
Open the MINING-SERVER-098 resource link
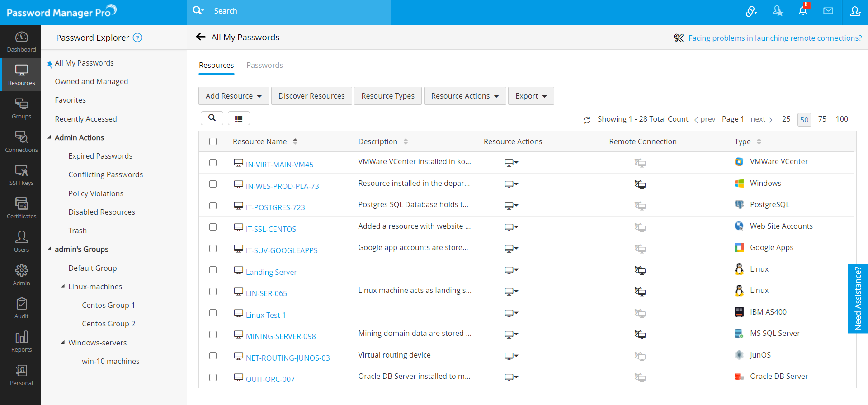pyautogui.click(x=281, y=336)
